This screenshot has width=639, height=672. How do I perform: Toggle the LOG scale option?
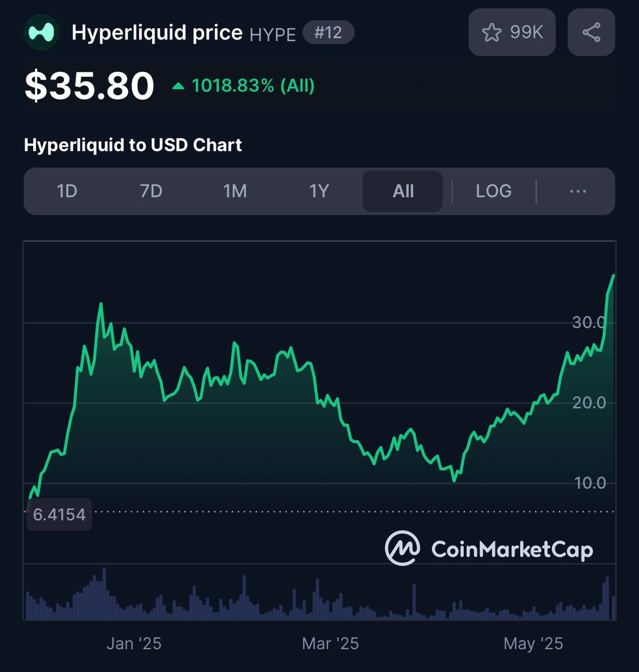click(x=494, y=191)
